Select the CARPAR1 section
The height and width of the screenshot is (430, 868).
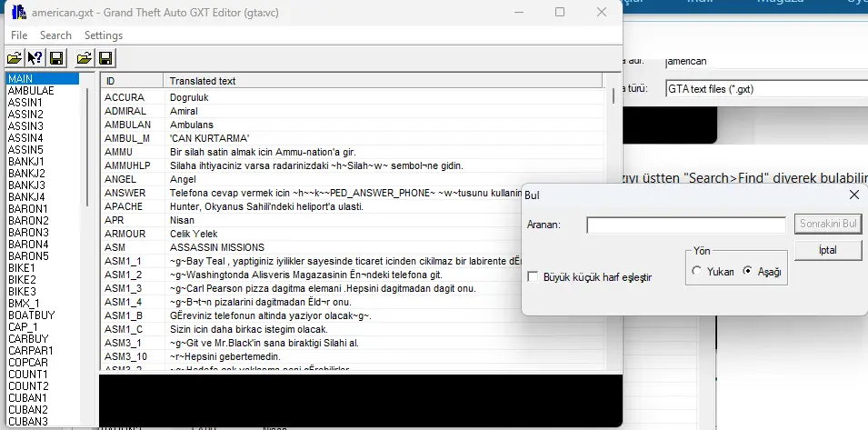[x=43, y=350]
